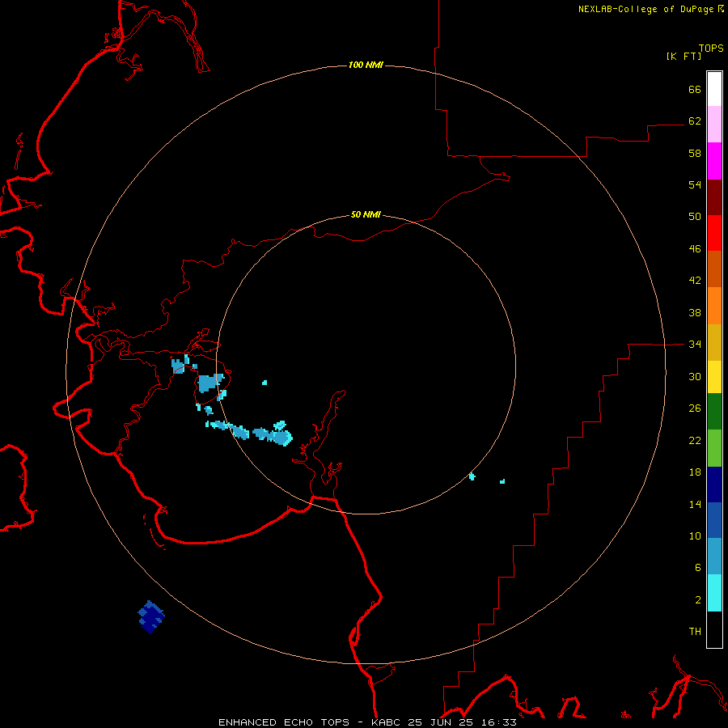This screenshot has height=728, width=728.
Task: Click the legend value "6"
Action: (698, 568)
